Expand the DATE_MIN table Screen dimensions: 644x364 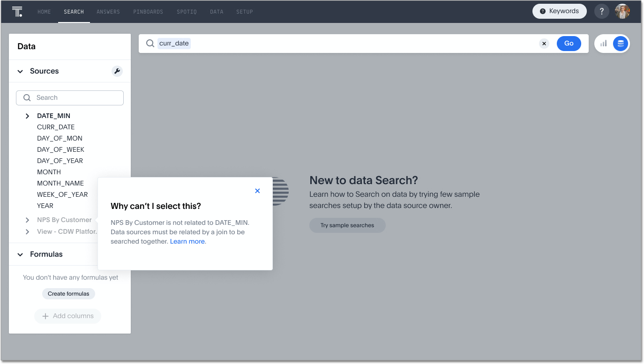[x=27, y=116]
